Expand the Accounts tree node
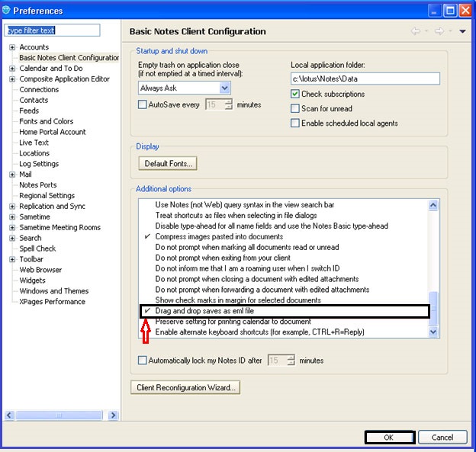The image size is (476, 452). click(12, 47)
